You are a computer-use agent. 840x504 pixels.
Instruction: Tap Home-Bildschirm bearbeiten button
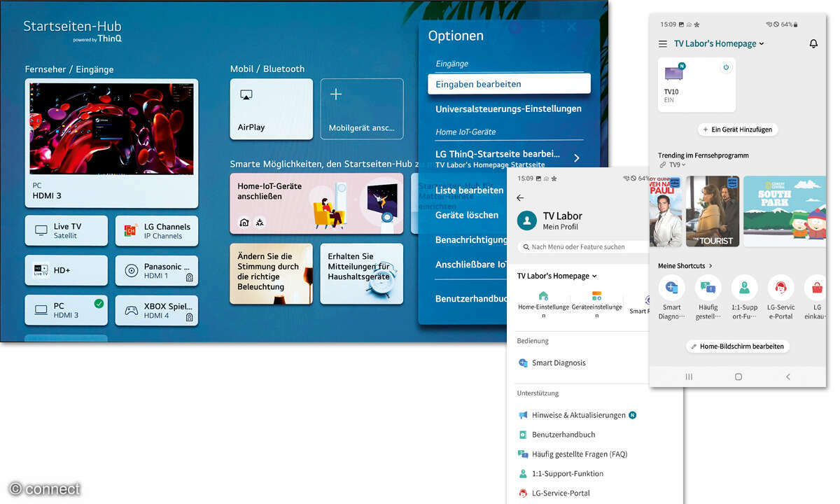click(x=738, y=346)
